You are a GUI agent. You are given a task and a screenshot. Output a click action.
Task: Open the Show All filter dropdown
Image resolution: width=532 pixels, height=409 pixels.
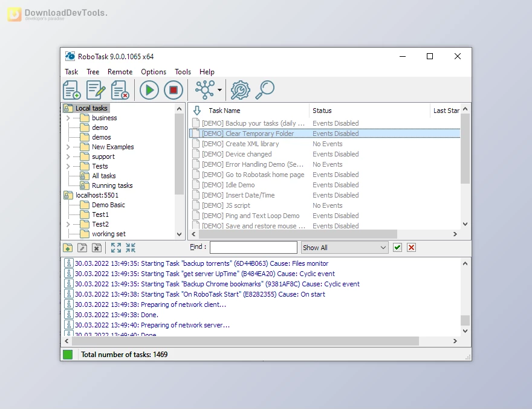[345, 248]
